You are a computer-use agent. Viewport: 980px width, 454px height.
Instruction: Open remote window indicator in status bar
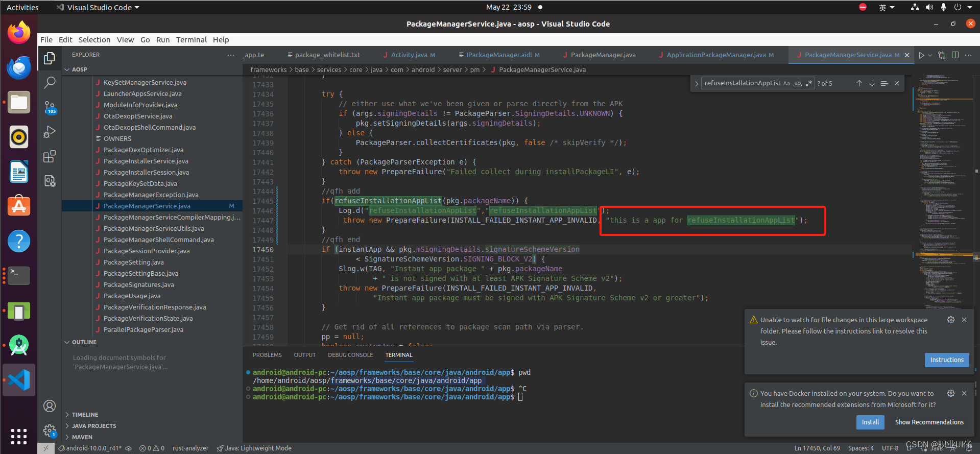point(45,448)
